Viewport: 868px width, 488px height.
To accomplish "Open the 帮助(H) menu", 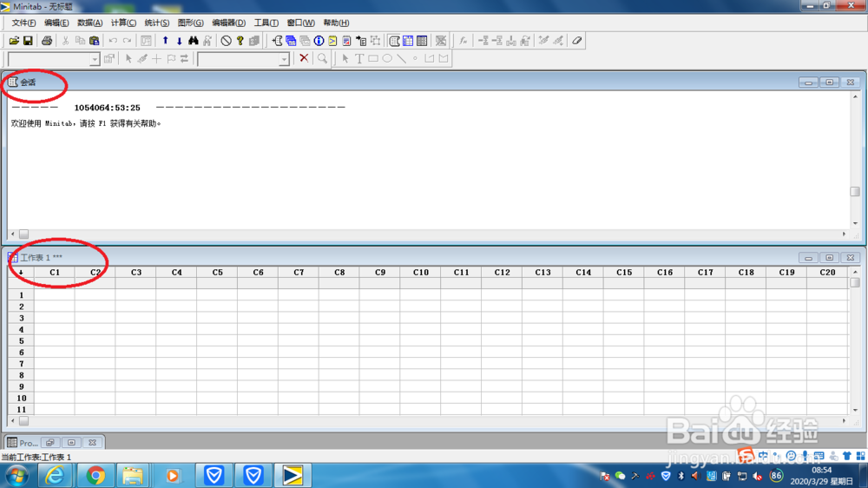I will coord(336,23).
